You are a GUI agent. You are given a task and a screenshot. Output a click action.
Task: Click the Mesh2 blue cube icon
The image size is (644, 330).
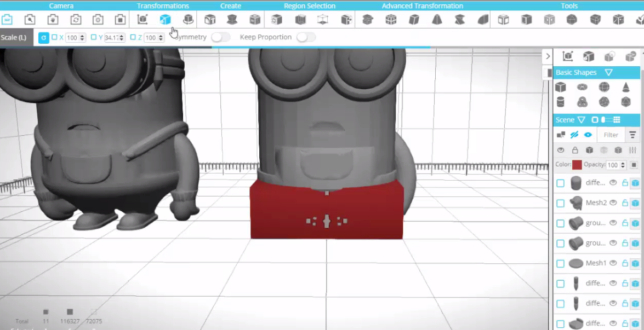point(635,204)
